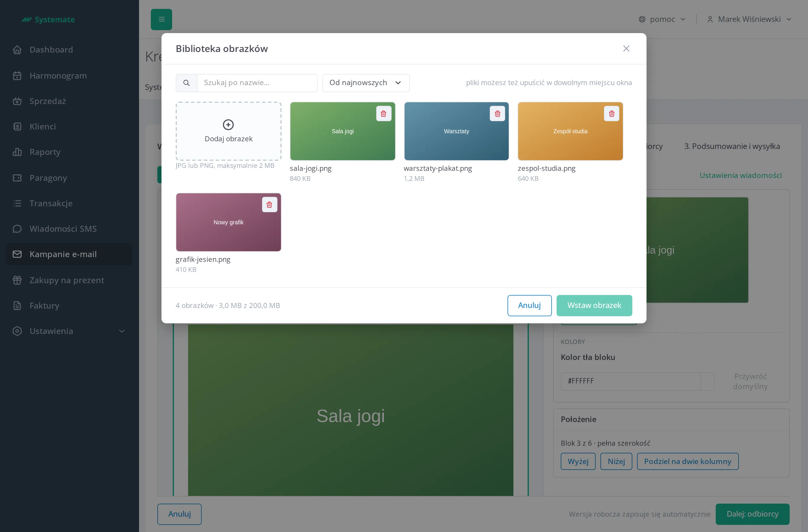Screen dimensions: 808x532
Task: Click the search magnifier icon
Action: [x=186, y=83]
